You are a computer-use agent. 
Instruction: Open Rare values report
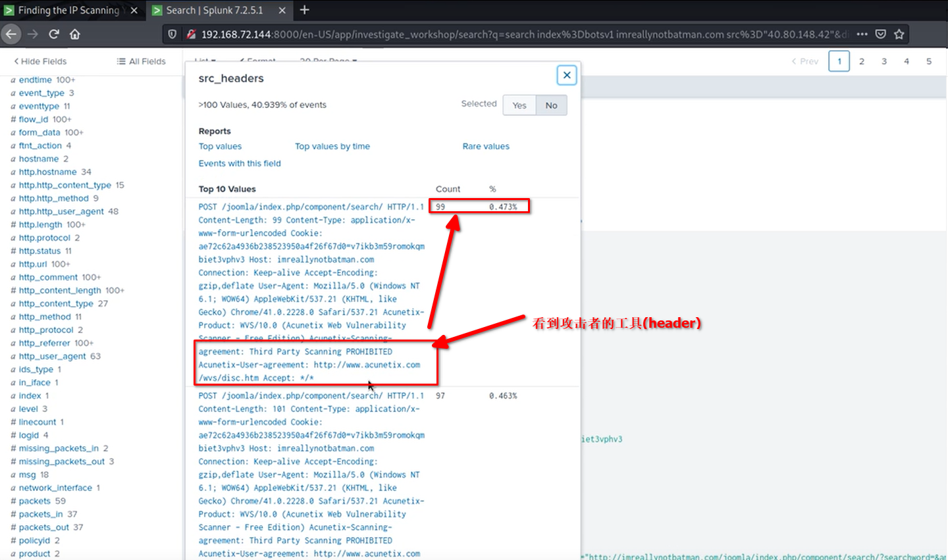click(x=486, y=146)
